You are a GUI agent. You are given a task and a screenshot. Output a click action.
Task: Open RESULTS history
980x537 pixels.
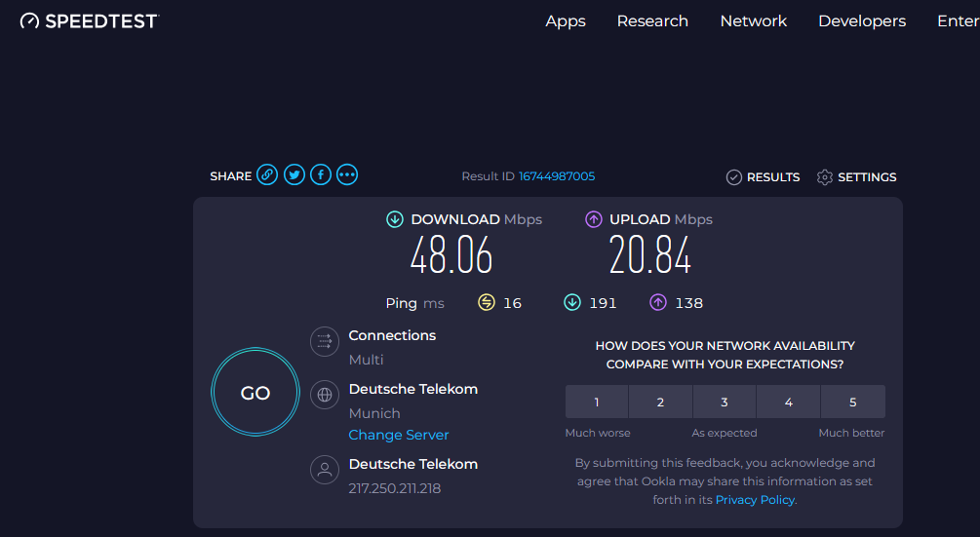click(x=773, y=177)
